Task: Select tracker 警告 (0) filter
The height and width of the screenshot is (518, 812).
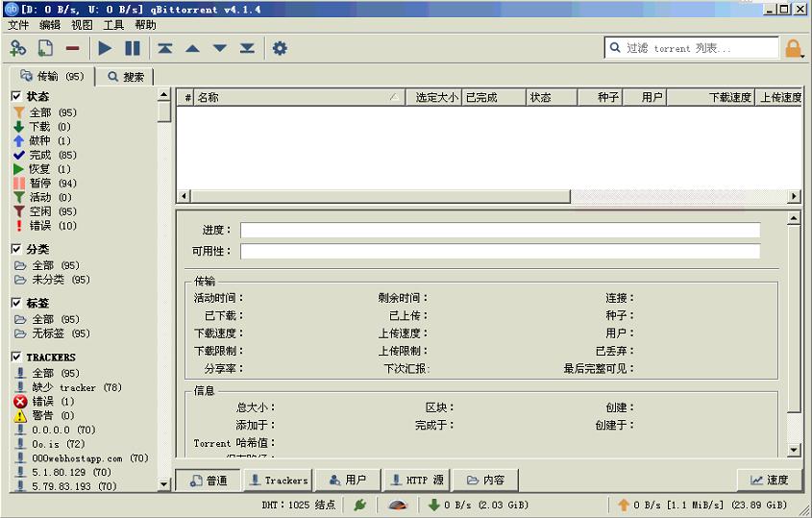Action: pos(44,415)
